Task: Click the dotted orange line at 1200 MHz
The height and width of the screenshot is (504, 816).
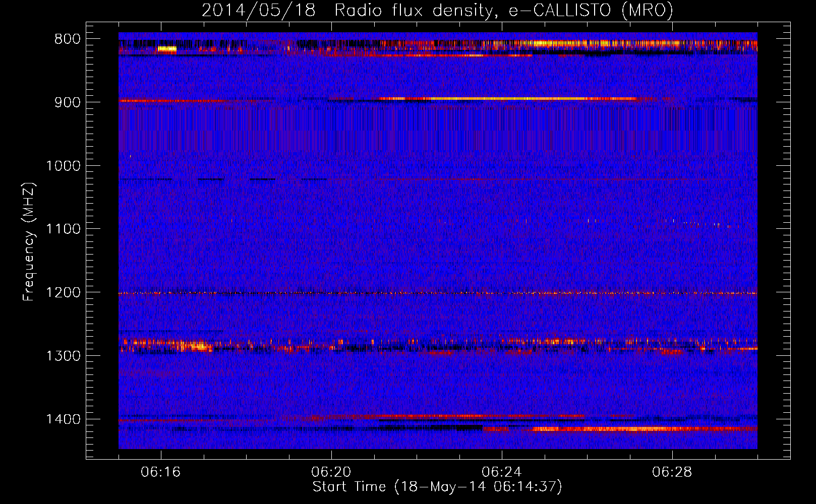Action: [x=438, y=293]
